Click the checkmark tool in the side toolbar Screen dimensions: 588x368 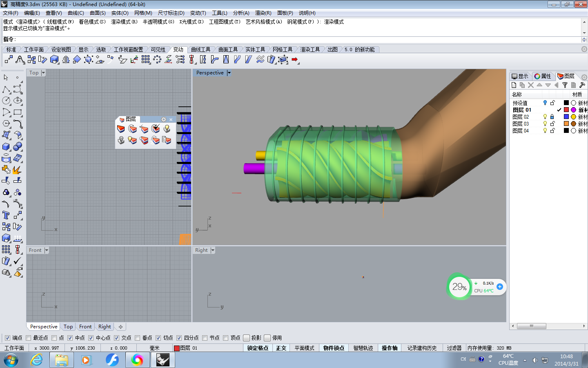tap(18, 261)
